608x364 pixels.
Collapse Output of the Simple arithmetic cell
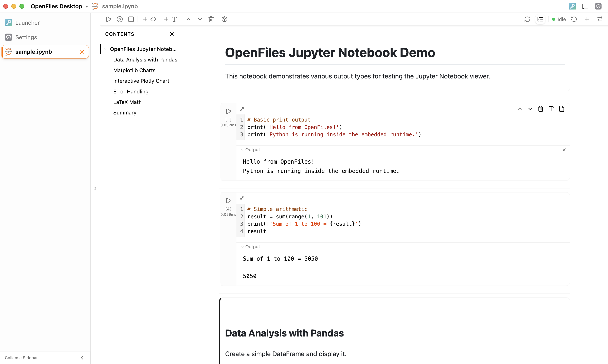click(250, 247)
